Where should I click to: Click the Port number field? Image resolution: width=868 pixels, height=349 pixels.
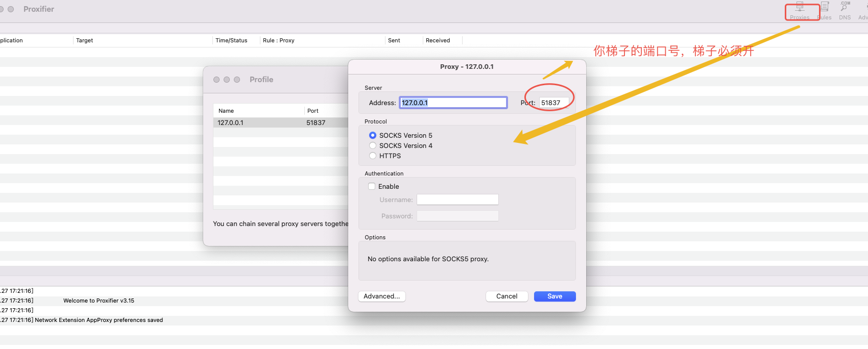553,103
